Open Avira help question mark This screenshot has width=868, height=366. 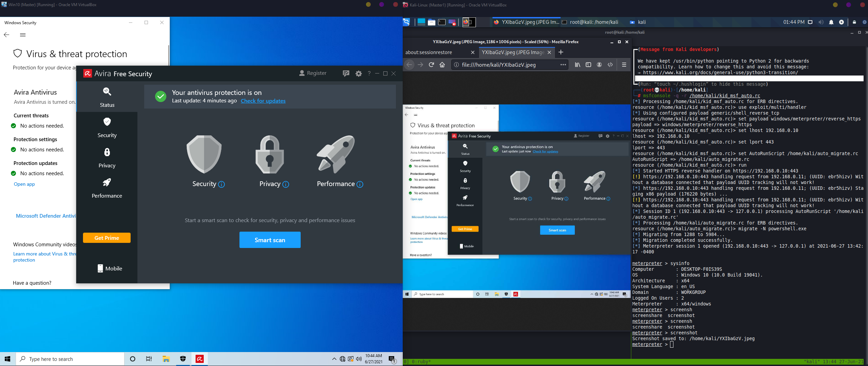[369, 73]
